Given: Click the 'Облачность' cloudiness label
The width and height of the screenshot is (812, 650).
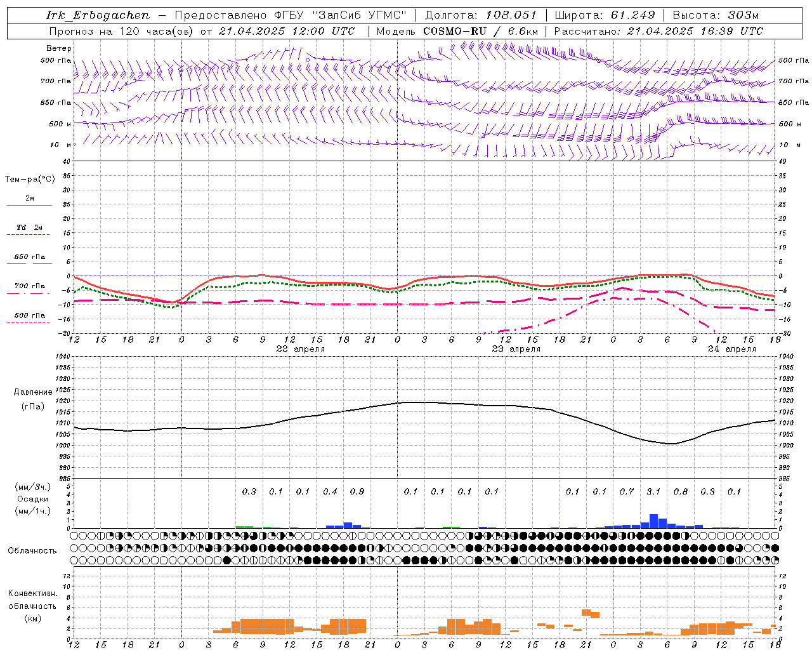Looking at the screenshot, I should tap(32, 550).
